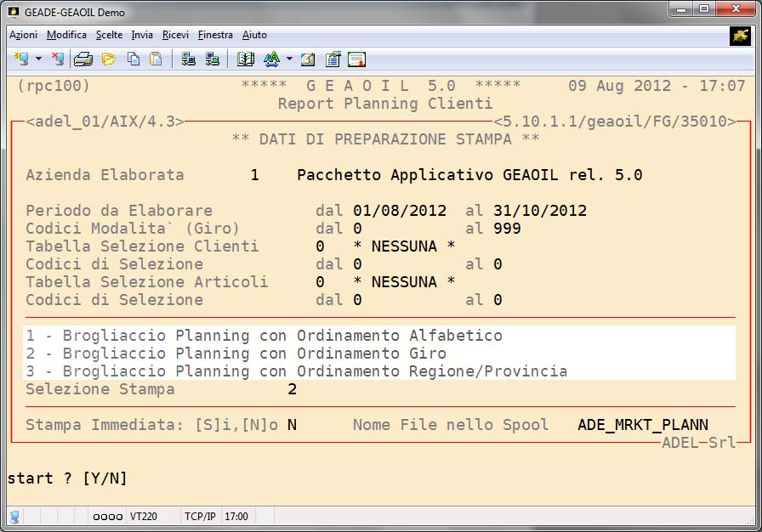Select Brogliaccio Planning con Ordinamento Alfabetico
Viewport: 762px width, 532px height.
click(264, 336)
